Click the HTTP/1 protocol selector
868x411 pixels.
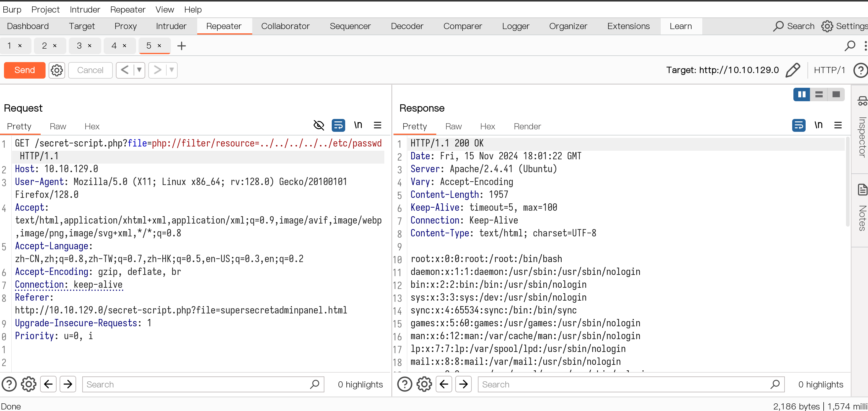click(x=829, y=70)
